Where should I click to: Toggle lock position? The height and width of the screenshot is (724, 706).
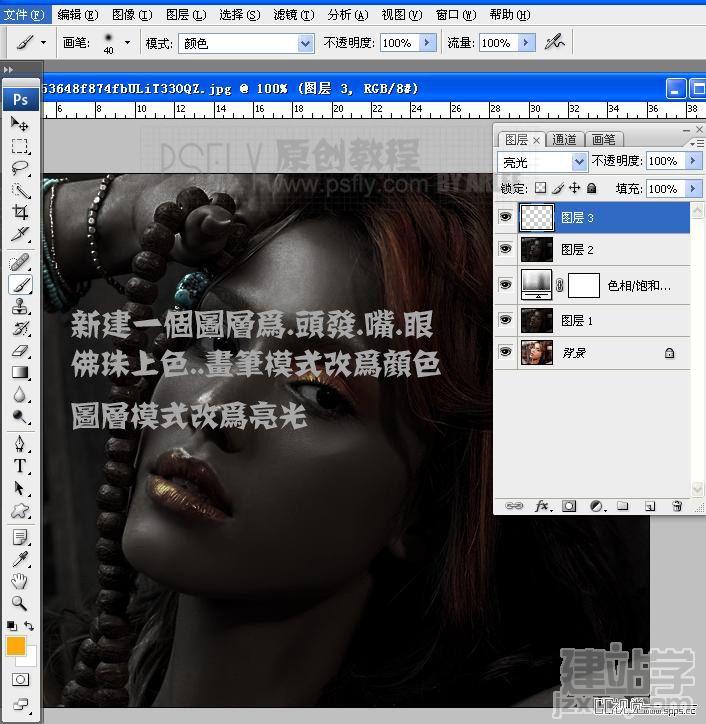[x=574, y=188]
